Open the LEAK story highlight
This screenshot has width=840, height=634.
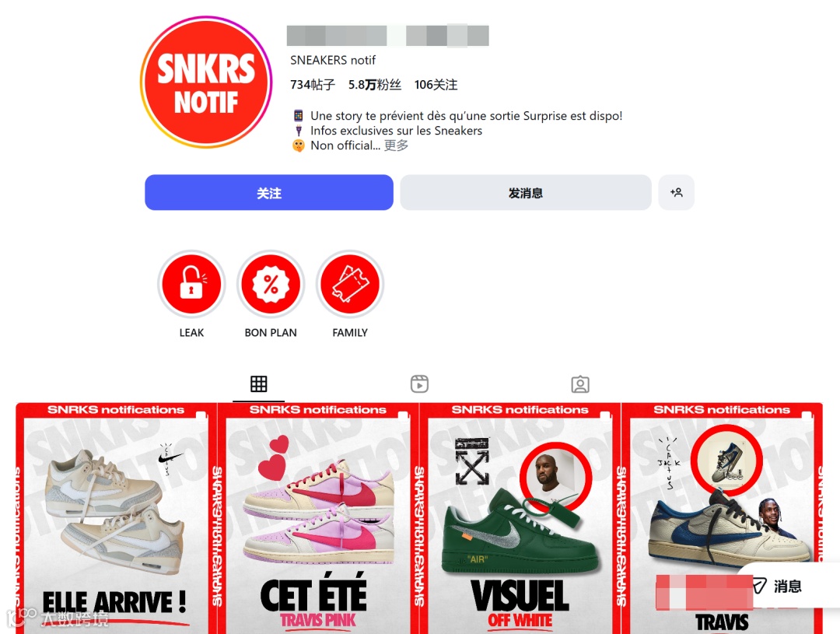[191, 284]
